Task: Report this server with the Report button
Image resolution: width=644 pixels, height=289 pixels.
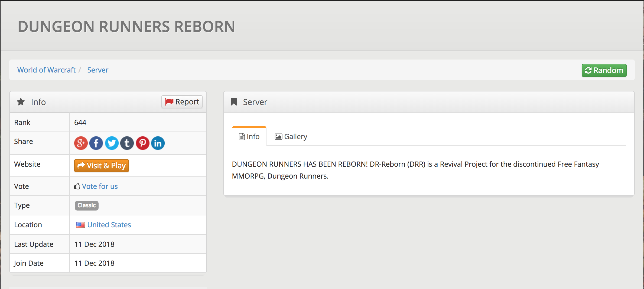Action: tap(182, 102)
